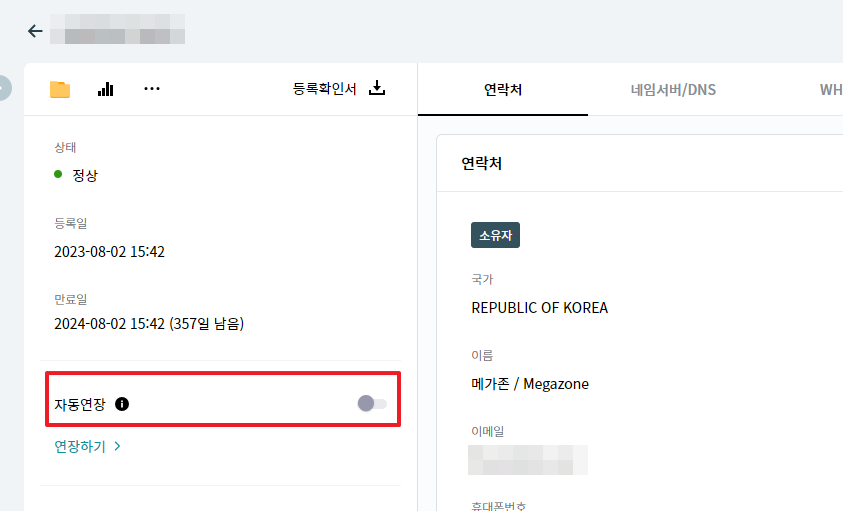
Task: Open the three-dot more options menu
Action: tap(152, 89)
